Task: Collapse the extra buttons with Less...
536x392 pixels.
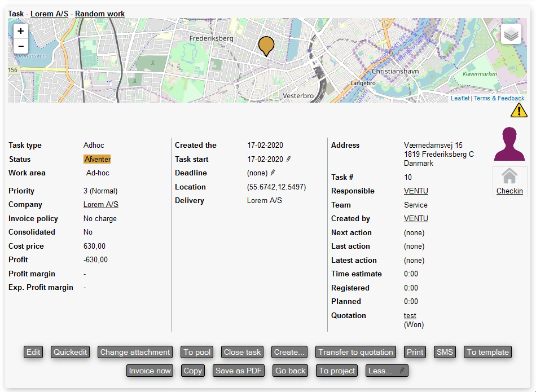Action: [x=386, y=371]
